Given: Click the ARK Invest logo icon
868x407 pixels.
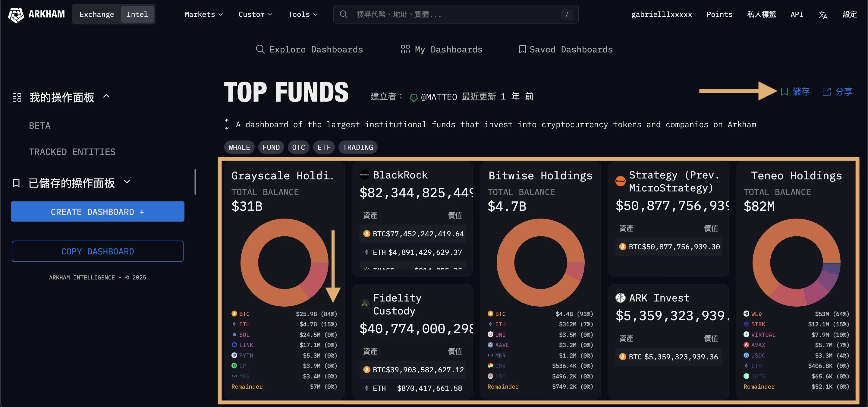Looking at the screenshot, I should pyautogui.click(x=621, y=298).
